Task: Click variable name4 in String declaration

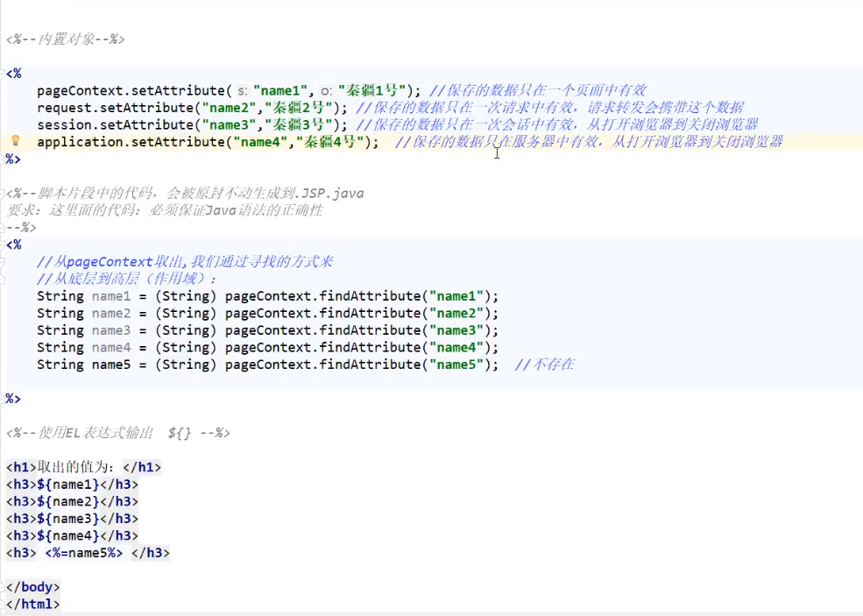Action: click(111, 347)
